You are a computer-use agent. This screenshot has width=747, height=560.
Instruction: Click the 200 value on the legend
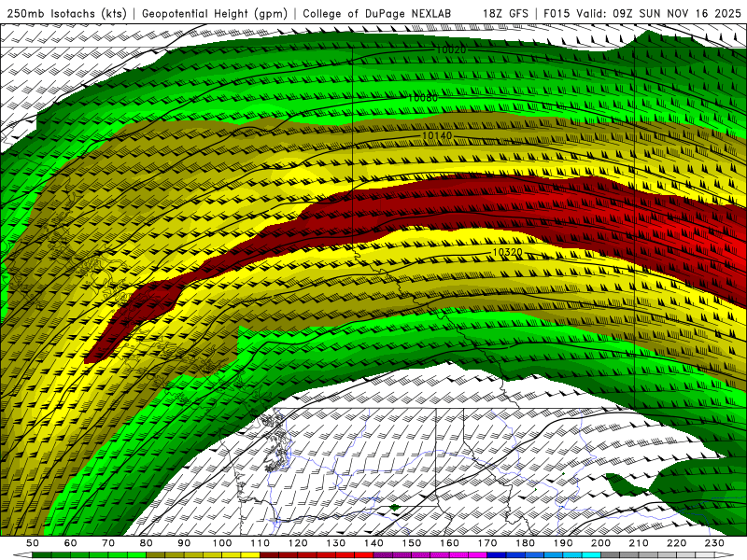point(601,543)
